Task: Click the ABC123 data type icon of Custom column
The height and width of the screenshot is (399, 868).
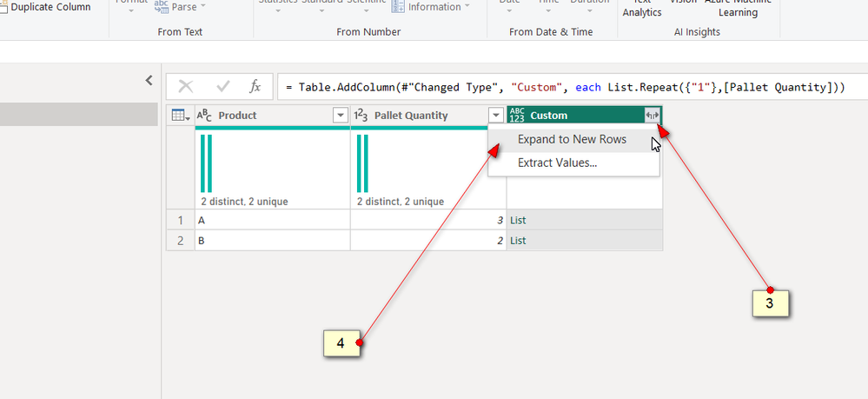Action: [x=517, y=116]
